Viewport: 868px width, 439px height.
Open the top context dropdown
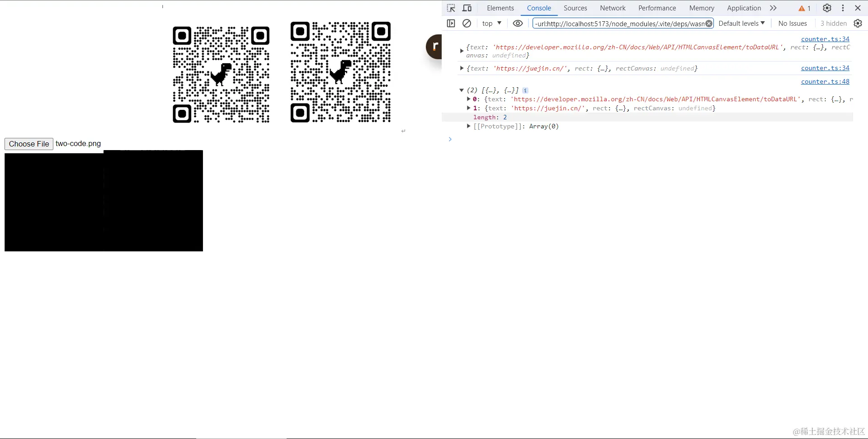tap(492, 24)
